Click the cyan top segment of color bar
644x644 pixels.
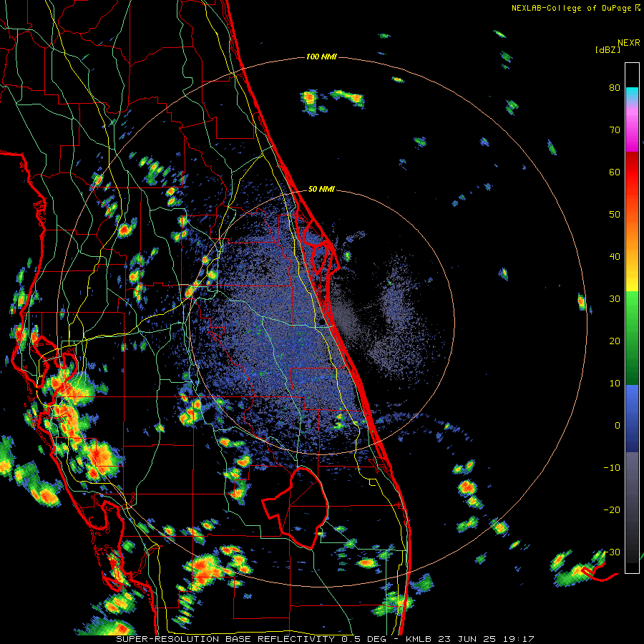pyautogui.click(x=632, y=94)
